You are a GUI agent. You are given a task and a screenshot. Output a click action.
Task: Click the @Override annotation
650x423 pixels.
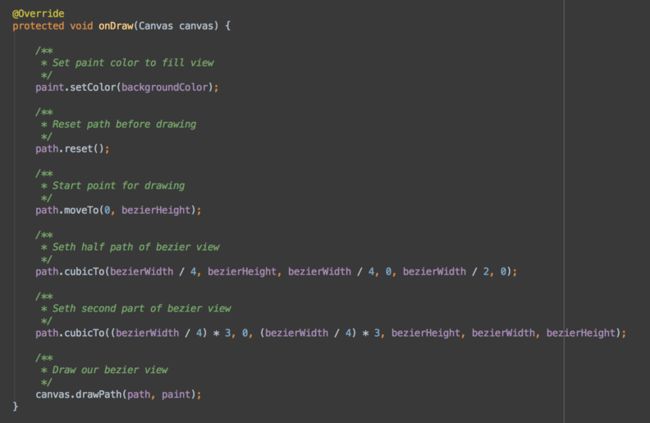[x=38, y=14]
